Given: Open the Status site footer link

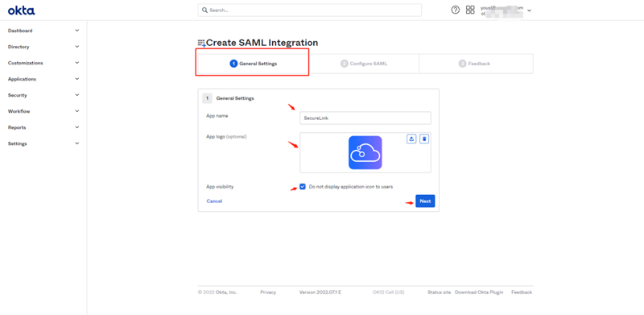Looking at the screenshot, I should [x=439, y=292].
